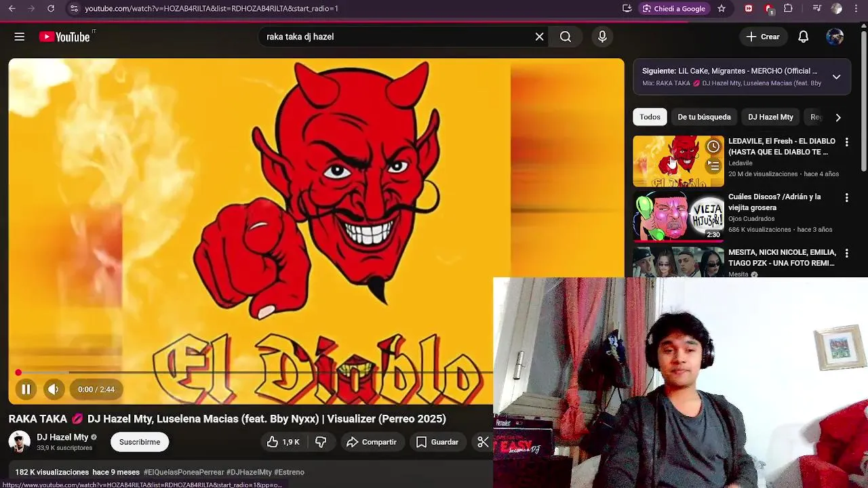
Task: Open Ledavile channel name
Action: (741, 163)
